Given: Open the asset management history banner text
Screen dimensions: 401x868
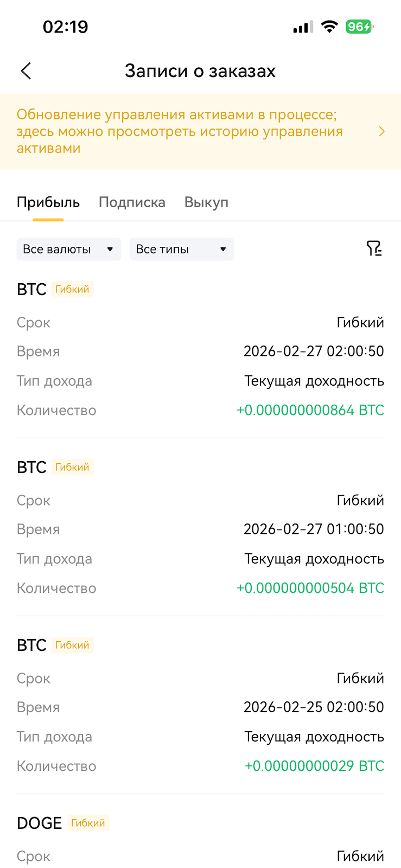Looking at the screenshot, I should click(x=180, y=131).
